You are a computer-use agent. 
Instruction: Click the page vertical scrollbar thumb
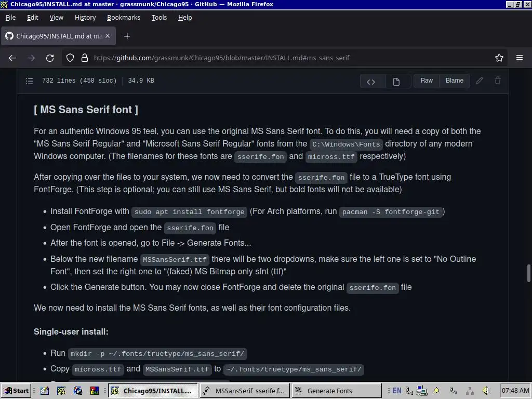(528, 273)
